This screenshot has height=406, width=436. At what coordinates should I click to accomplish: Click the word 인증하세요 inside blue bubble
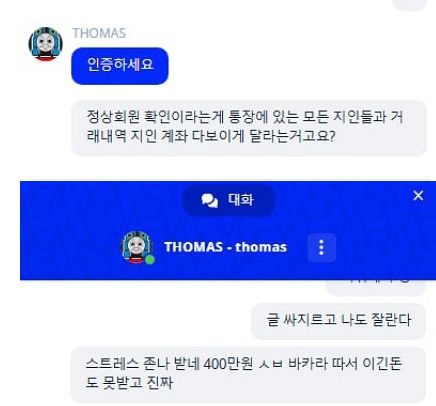[x=120, y=64]
